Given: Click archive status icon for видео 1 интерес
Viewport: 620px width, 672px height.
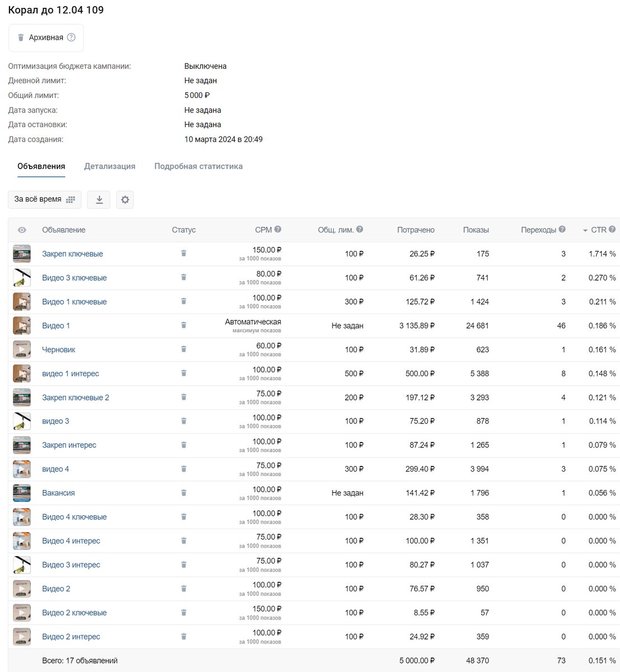Looking at the screenshot, I should [x=184, y=373].
